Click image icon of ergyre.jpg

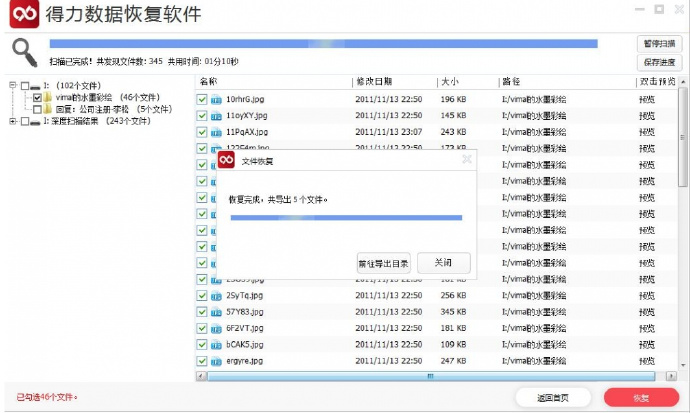point(216,362)
